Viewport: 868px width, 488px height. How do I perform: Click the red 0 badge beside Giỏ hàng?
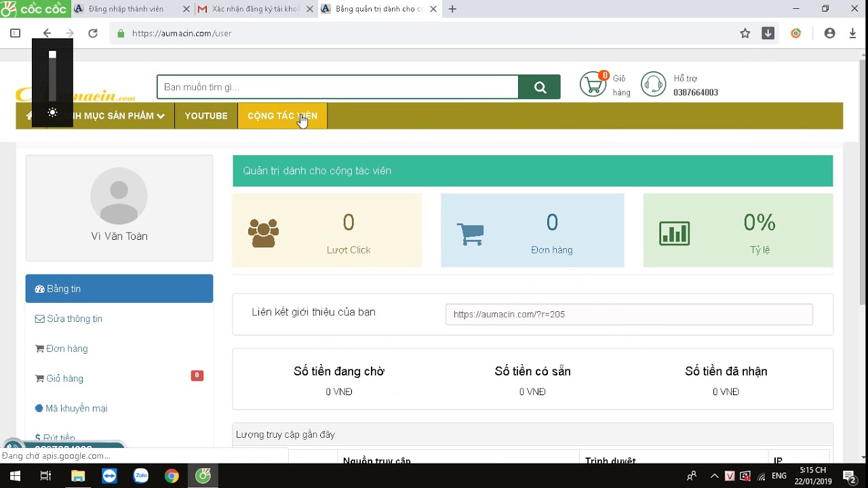197,375
